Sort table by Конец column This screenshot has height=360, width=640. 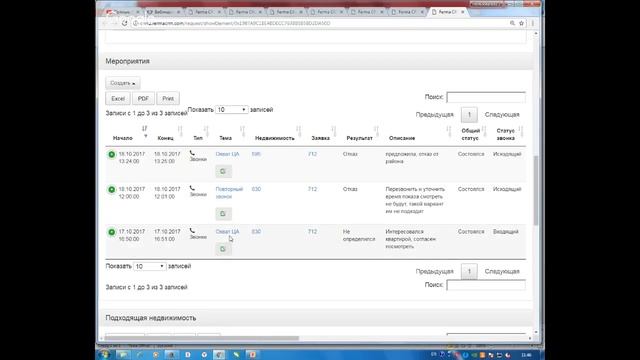point(165,138)
